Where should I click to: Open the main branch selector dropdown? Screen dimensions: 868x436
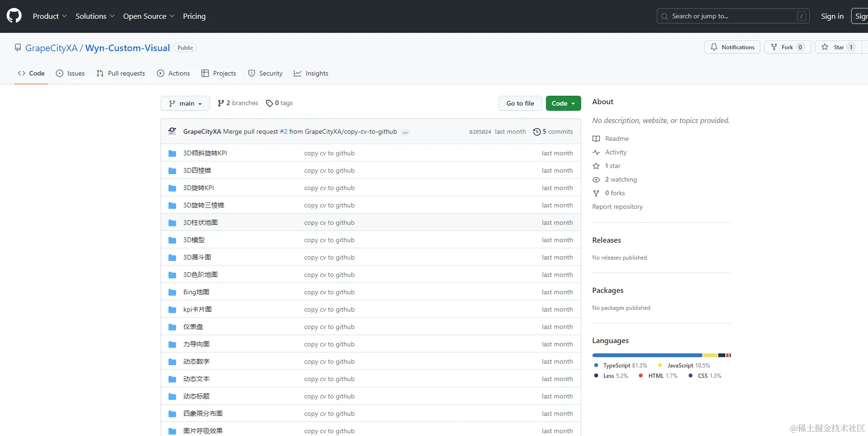(x=185, y=103)
